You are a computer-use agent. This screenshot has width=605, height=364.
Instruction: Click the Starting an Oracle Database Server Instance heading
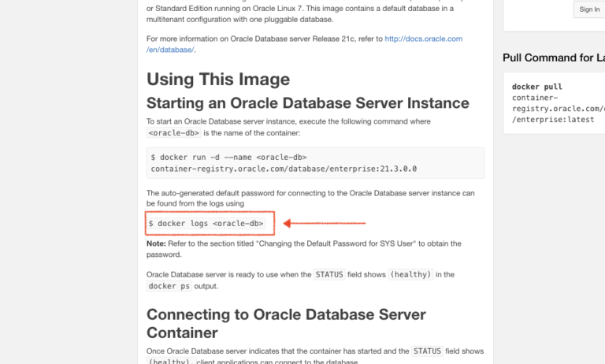tap(307, 103)
